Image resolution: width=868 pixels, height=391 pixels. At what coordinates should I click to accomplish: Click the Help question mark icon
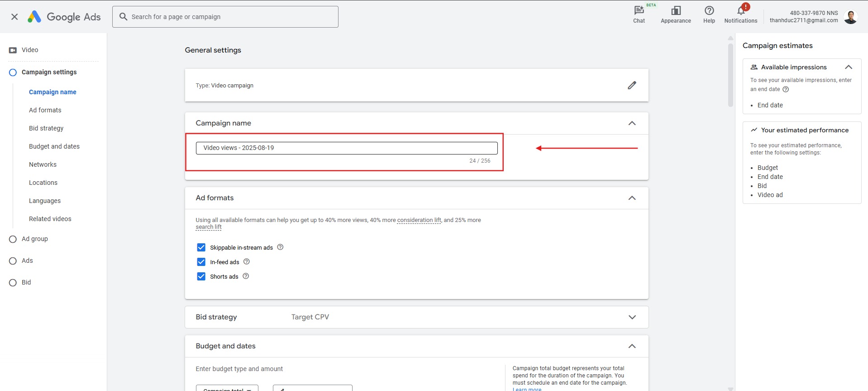[x=709, y=11]
